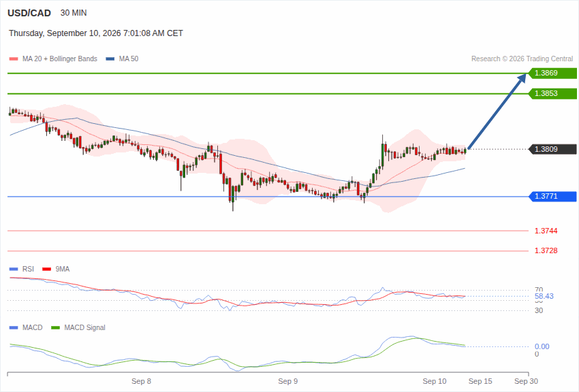The width and height of the screenshot is (579, 392).
Task: Click the MA 20 + Bollinger Bands legend swatch
Action: pyautogui.click(x=14, y=59)
